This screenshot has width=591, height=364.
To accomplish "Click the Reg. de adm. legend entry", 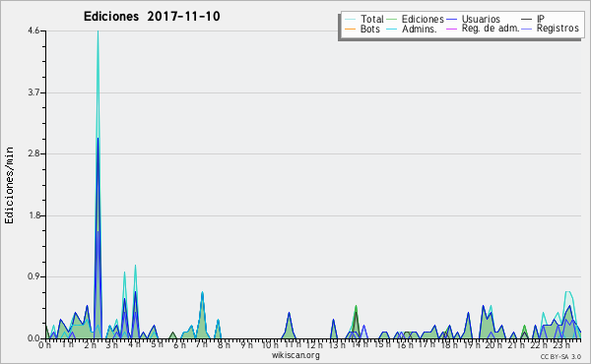I will pos(483,29).
